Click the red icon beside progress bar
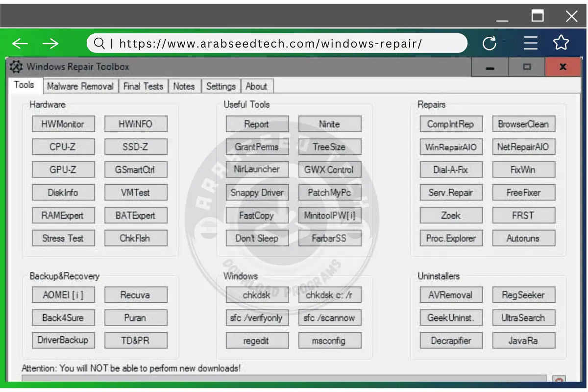Image resolution: width=588 pixels, height=392 pixels. [559, 380]
